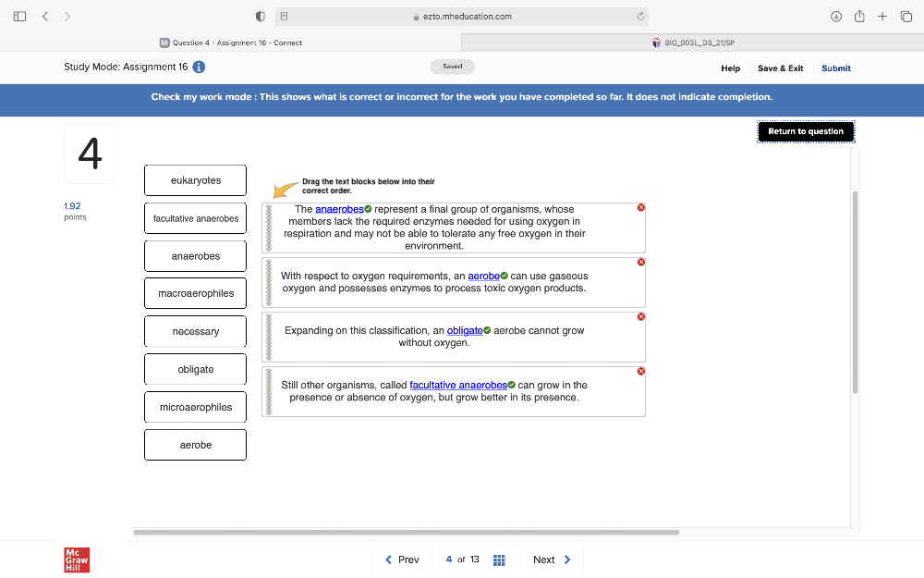Click the Submit link

[836, 68]
